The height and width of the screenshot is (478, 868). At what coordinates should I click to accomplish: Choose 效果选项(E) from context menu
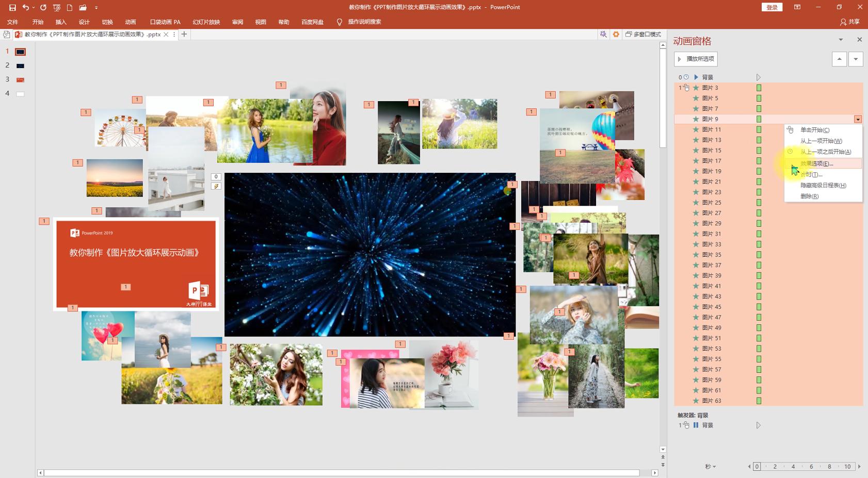tap(816, 163)
